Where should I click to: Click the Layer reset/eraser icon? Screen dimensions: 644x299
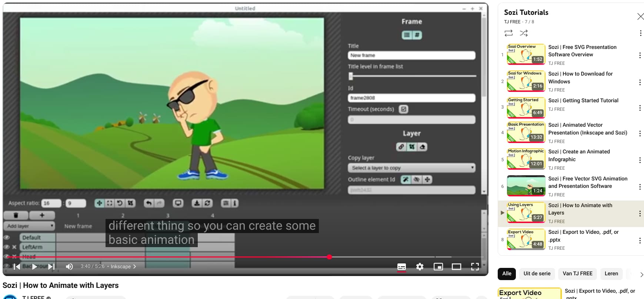(x=422, y=147)
